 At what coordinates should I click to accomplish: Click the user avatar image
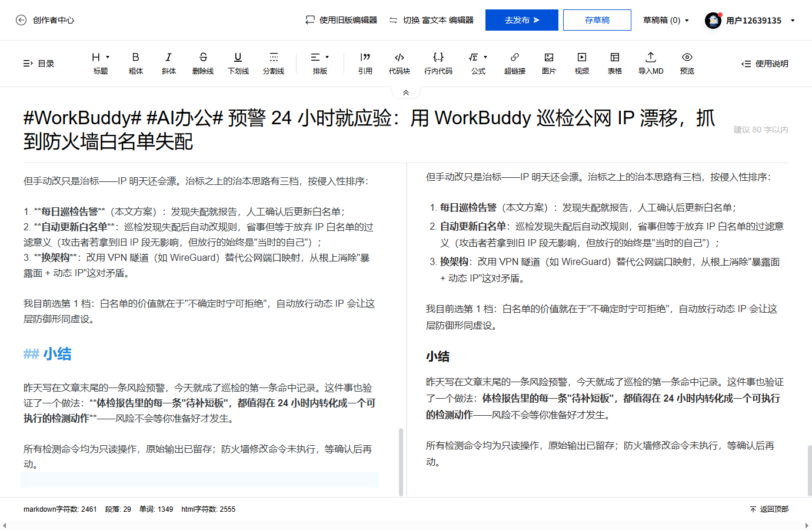pos(713,21)
